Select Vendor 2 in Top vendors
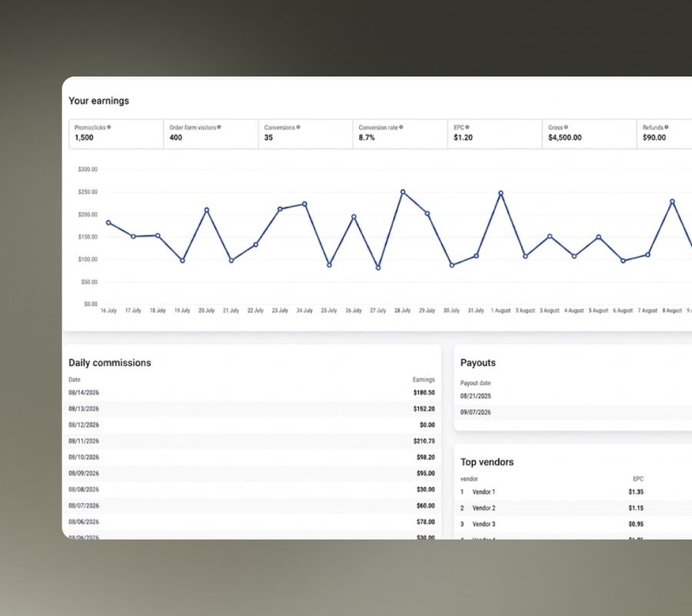 tap(574, 508)
